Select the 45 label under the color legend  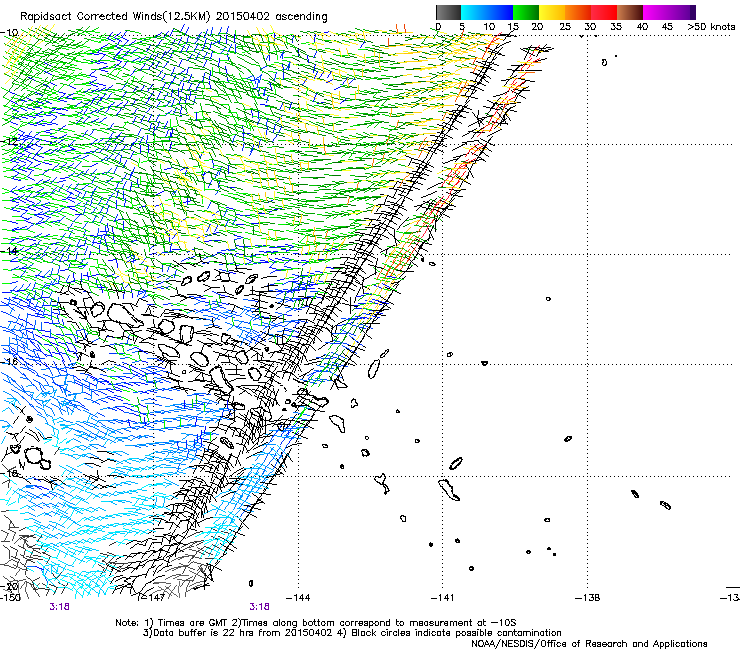click(667, 27)
